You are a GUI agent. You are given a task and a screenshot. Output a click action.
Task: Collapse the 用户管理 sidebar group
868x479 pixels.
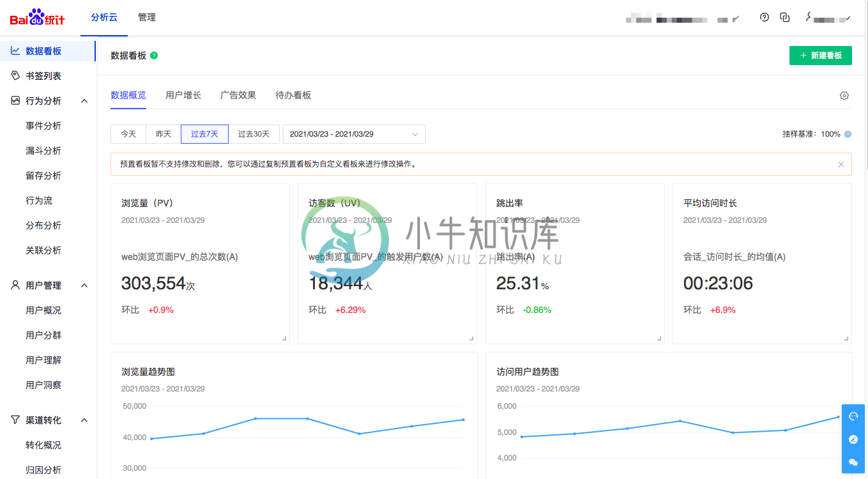84,285
